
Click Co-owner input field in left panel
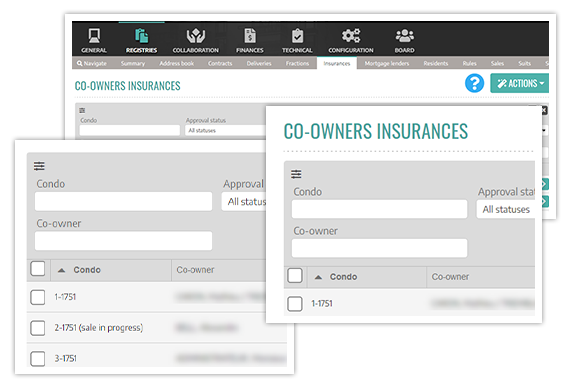click(x=124, y=241)
